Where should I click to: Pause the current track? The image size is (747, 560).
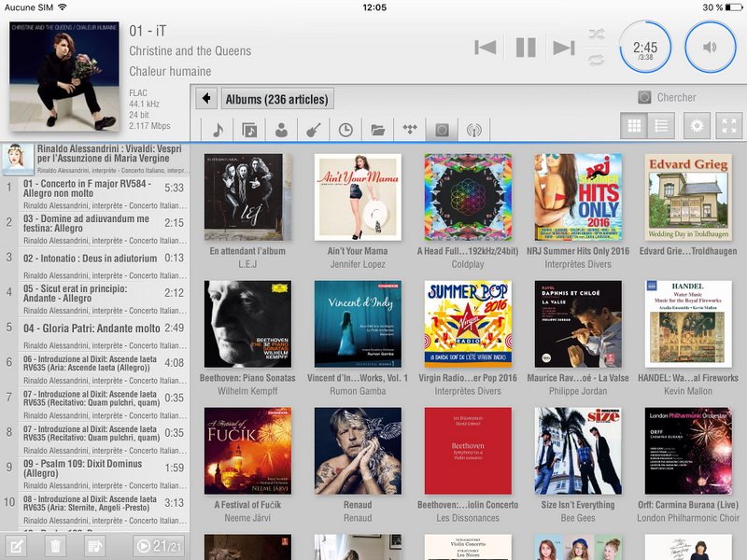[x=526, y=48]
